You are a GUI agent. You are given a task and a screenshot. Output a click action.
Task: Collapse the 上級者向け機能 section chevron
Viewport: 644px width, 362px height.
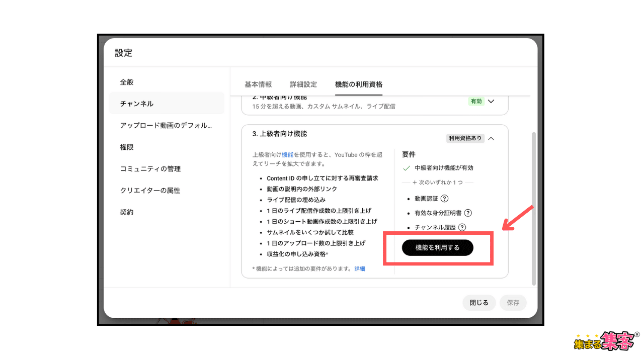pos(491,138)
